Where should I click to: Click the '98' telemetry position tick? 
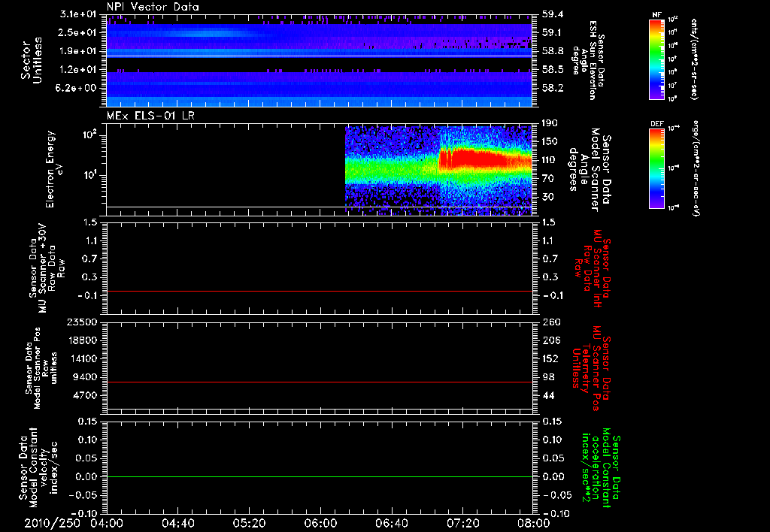coord(548,377)
